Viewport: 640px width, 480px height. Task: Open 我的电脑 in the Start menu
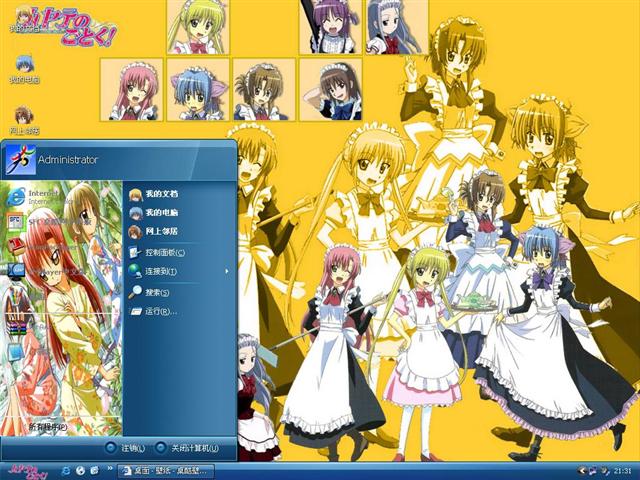pyautogui.click(x=153, y=213)
